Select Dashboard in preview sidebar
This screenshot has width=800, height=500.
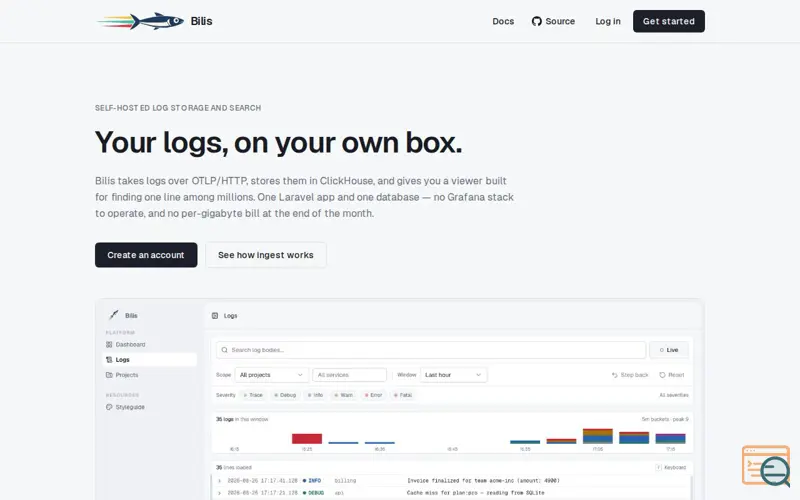point(149,344)
